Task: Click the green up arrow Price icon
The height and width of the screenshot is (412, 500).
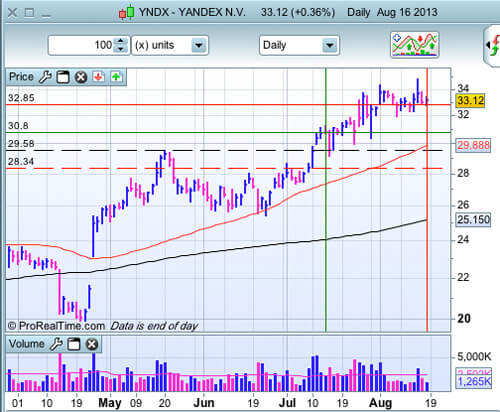Action: click(x=116, y=77)
